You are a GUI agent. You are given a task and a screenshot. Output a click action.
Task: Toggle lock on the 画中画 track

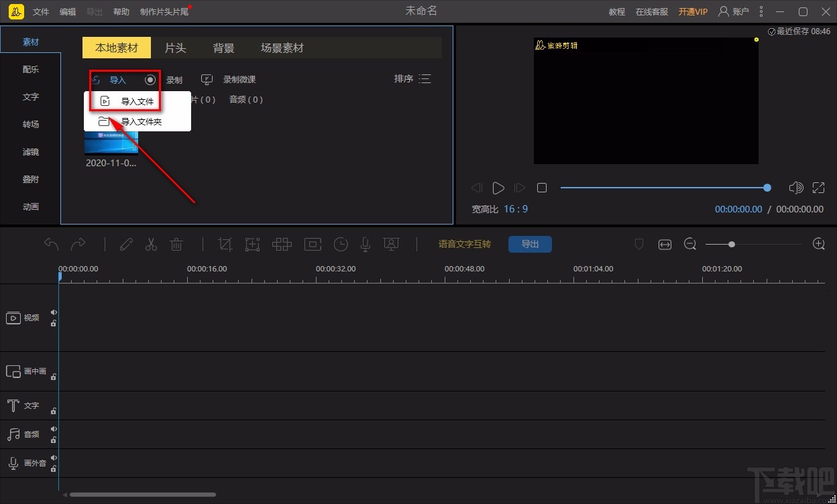[54, 377]
